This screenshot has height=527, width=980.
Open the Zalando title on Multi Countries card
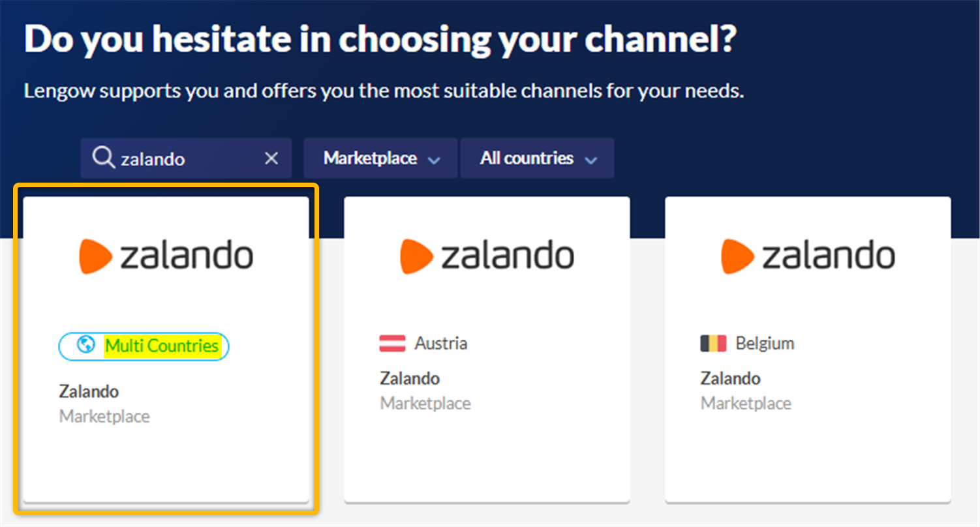point(89,391)
